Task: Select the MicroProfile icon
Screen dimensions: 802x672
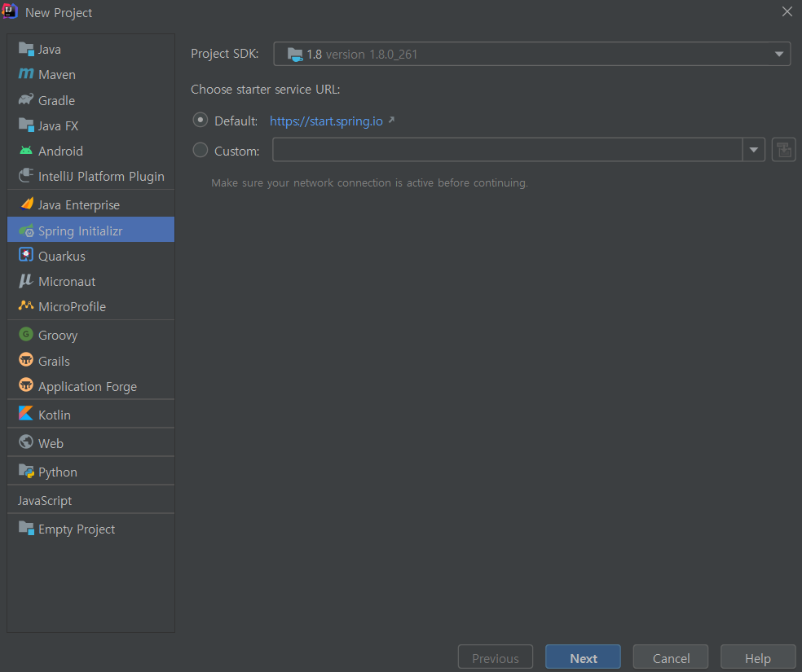Action: click(26, 305)
